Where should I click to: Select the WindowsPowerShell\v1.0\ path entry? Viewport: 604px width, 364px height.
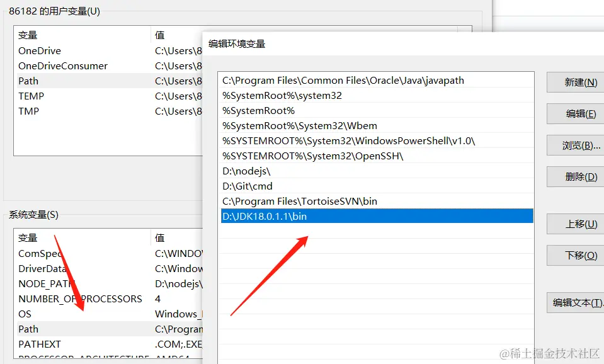tap(377, 141)
